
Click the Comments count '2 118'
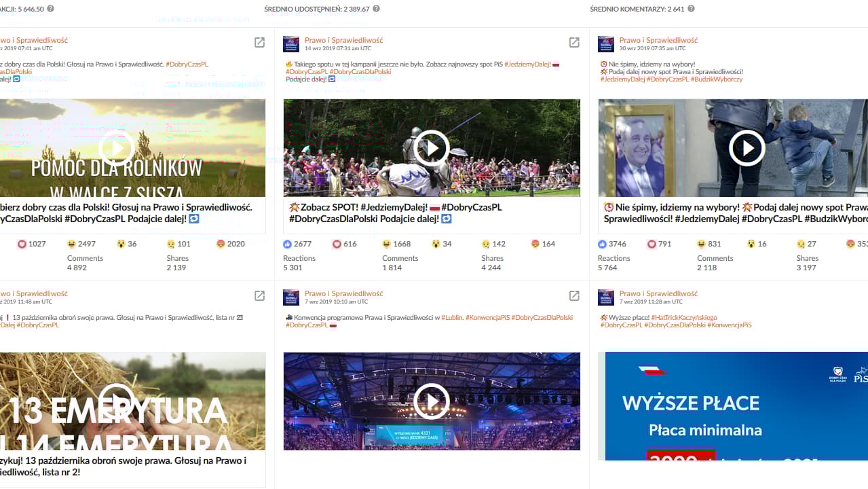tap(706, 268)
